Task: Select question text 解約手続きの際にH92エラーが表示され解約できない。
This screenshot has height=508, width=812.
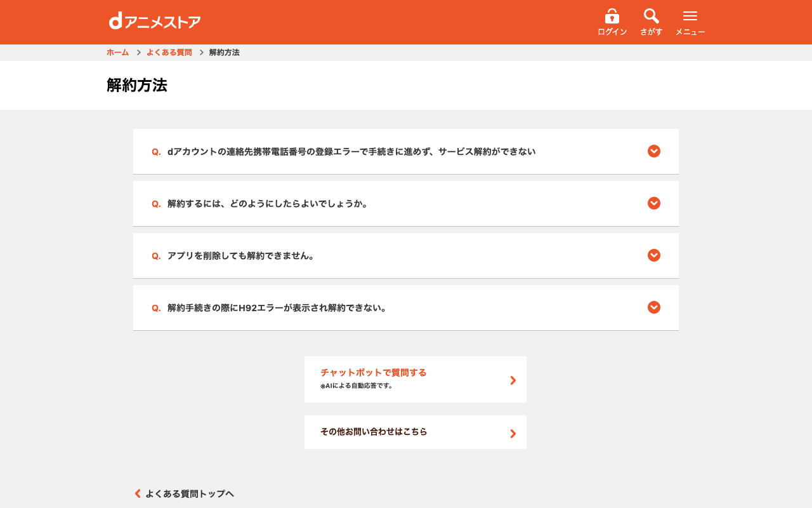Action: click(x=278, y=308)
